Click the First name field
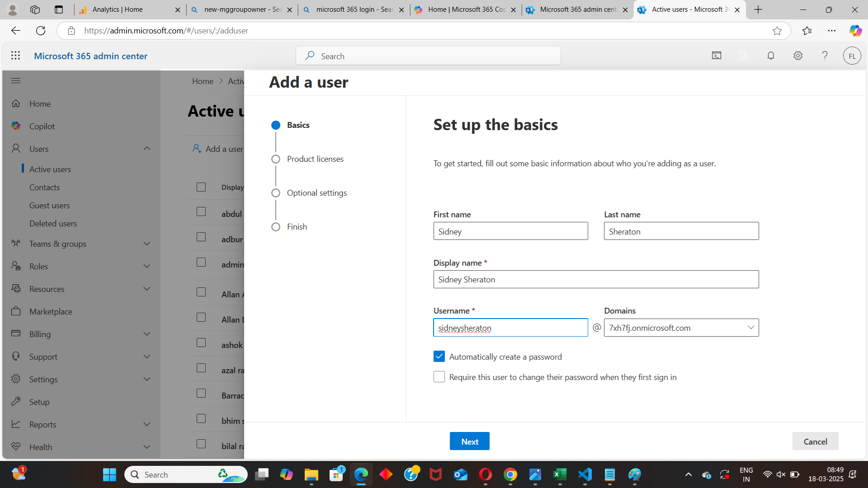The height and width of the screenshot is (488, 868). tap(510, 231)
